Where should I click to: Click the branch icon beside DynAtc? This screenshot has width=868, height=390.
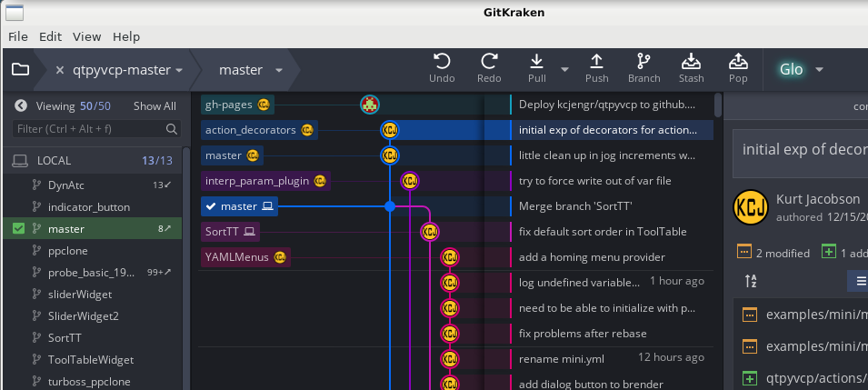(x=36, y=185)
